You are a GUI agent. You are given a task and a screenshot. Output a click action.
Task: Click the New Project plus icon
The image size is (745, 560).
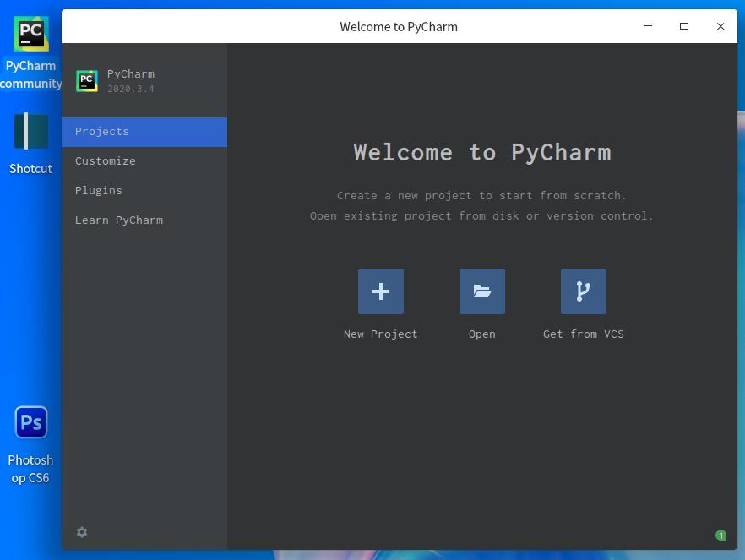(x=380, y=291)
